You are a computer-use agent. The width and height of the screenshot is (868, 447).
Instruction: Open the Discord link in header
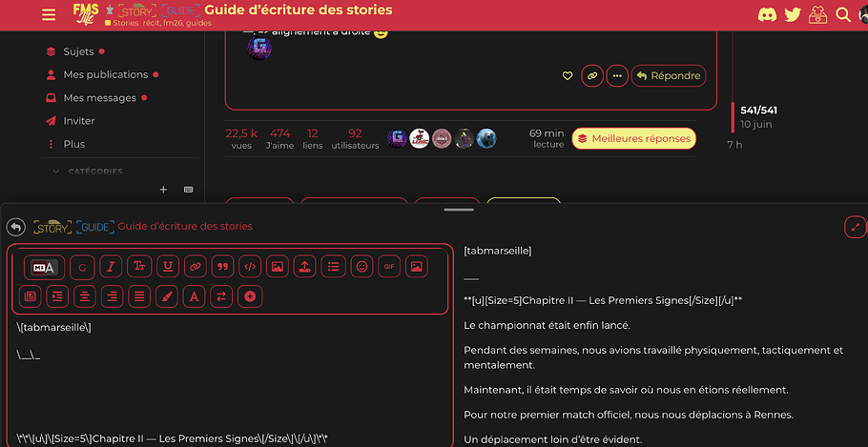pyautogui.click(x=767, y=14)
